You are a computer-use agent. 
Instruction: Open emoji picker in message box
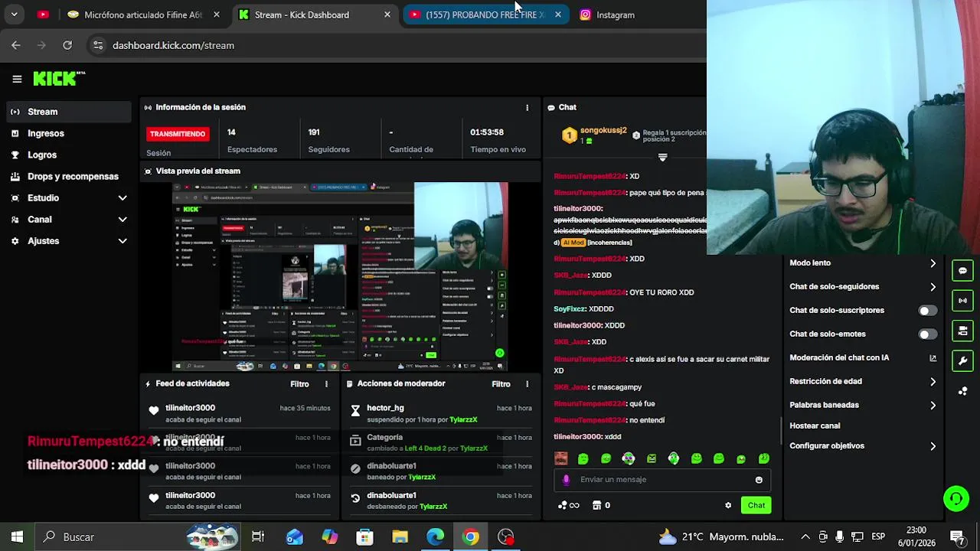point(759,480)
